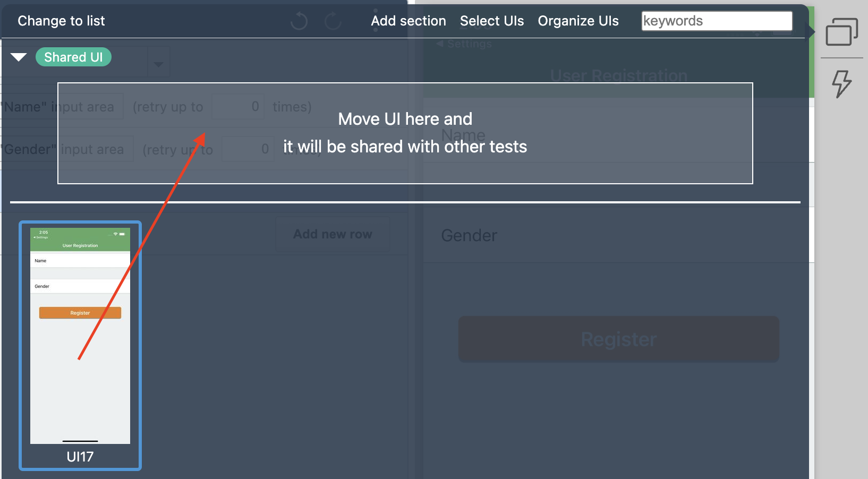Switch view with Change to list
Screen dimensions: 868x479
61,21
